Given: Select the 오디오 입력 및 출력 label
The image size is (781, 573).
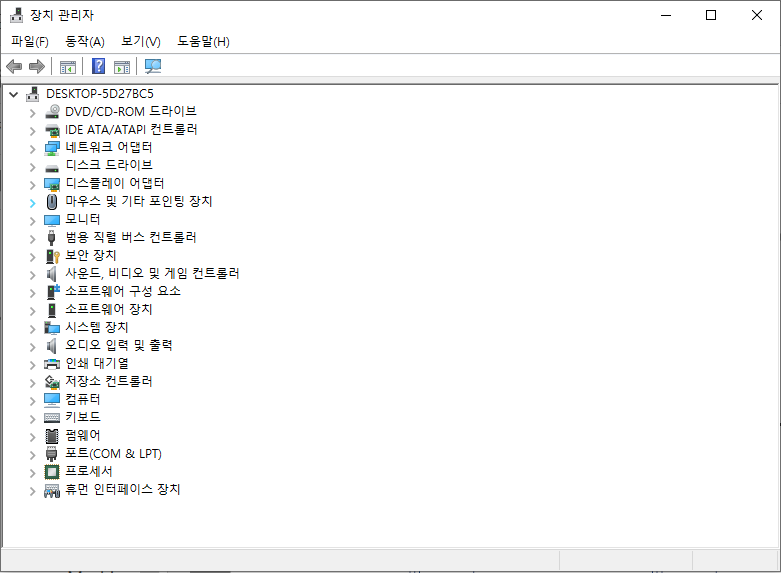Looking at the screenshot, I should 119,345.
